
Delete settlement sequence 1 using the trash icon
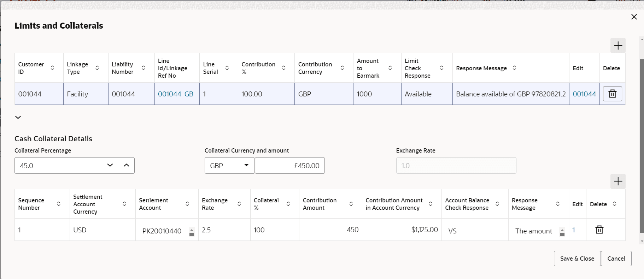pyautogui.click(x=599, y=230)
